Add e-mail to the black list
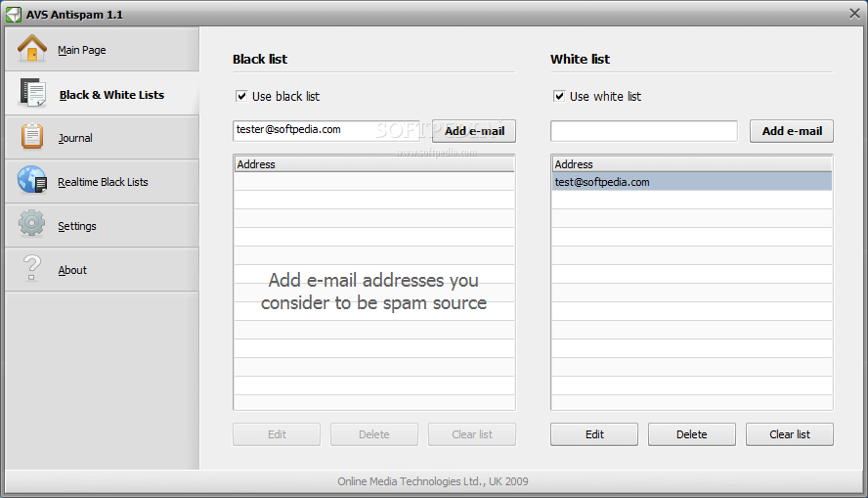Screen dimensions: 868x498 click(474, 131)
